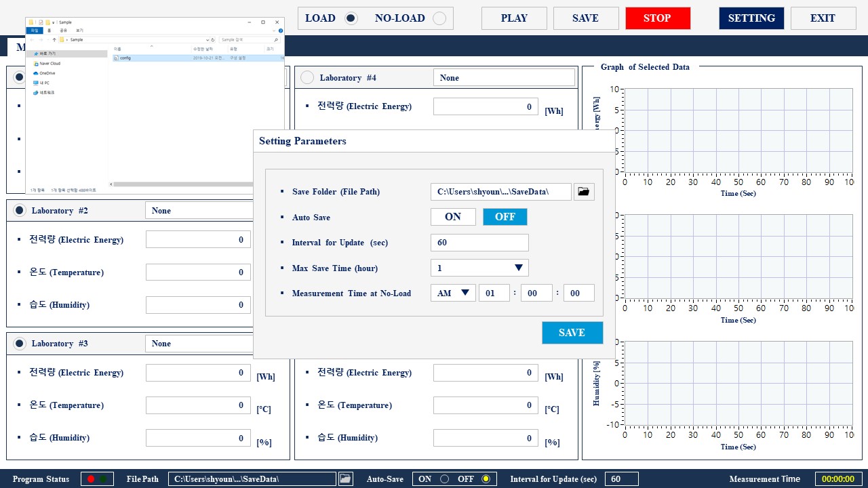This screenshot has width=868, height=488.
Task: Select the config file icon in Explorer
Action: (x=116, y=58)
